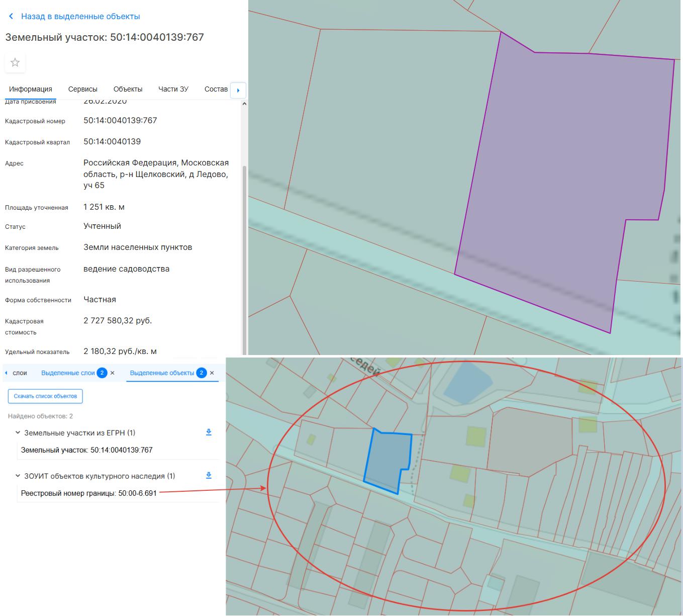Click 'Найдено объектов: 2' text
This screenshot has width=683, height=616.
coord(40,416)
